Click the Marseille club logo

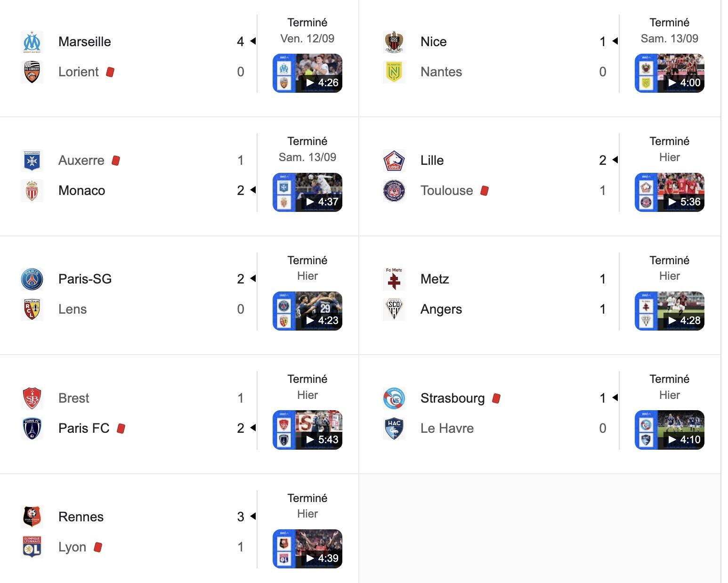coord(32,42)
